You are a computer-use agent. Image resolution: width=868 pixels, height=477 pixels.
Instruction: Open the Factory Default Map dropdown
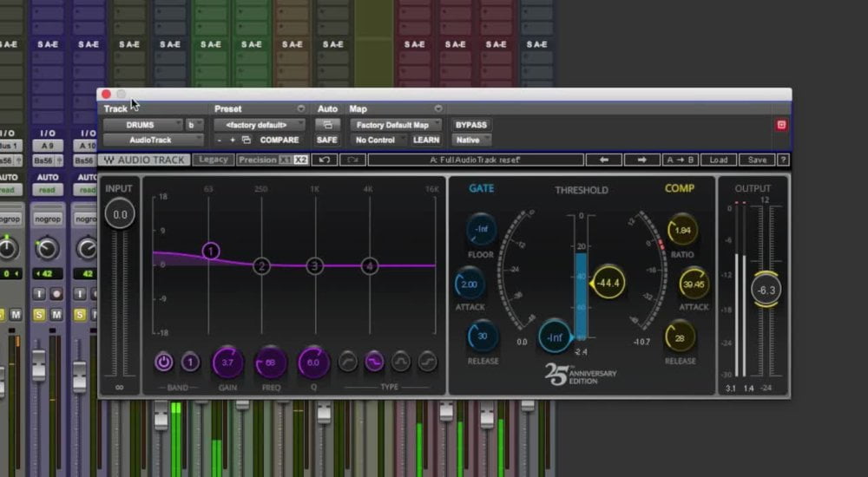coord(396,125)
